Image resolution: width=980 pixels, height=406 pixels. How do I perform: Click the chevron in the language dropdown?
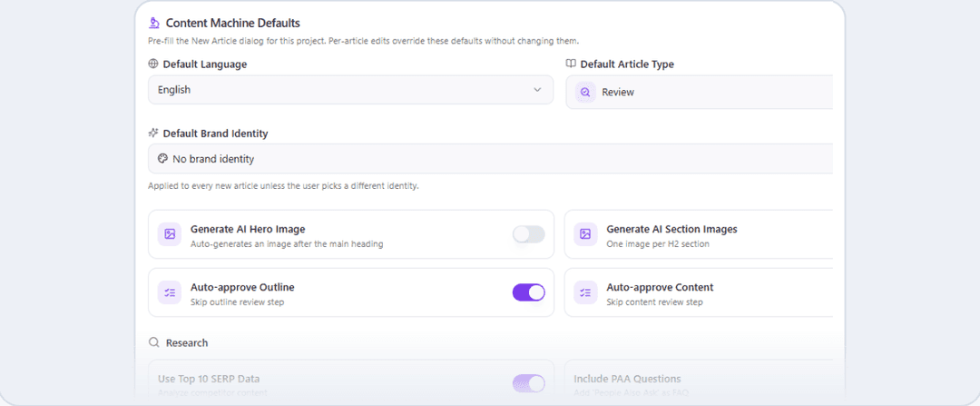click(x=537, y=89)
